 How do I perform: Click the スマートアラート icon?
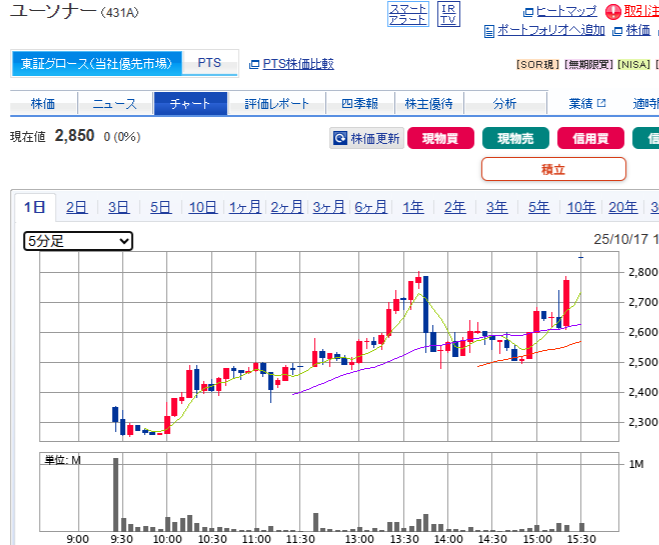(x=407, y=13)
